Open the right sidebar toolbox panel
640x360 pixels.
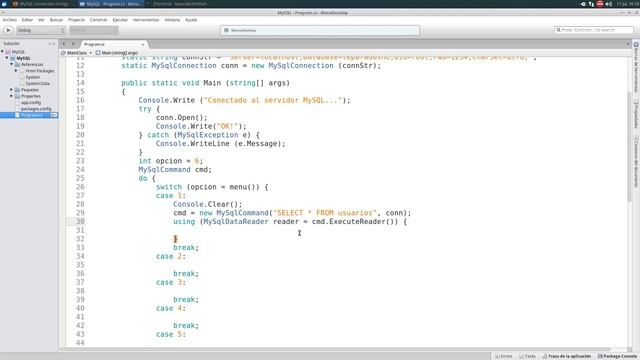point(636,67)
